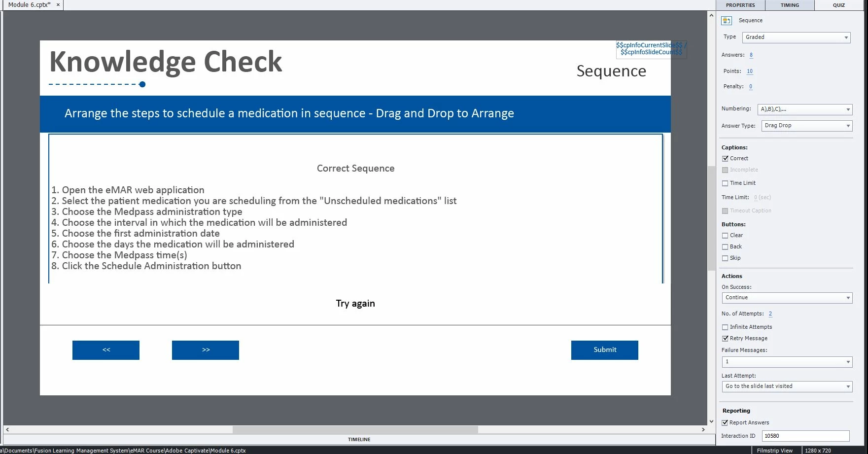
Task: Open the Numbering dropdown
Action: click(805, 109)
